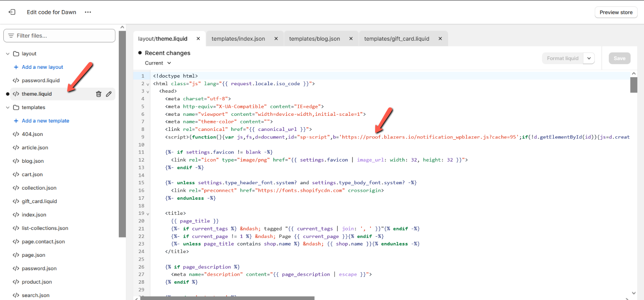This screenshot has width=644, height=300.
Task: Click the <!doctype html> line
Action: click(175, 76)
